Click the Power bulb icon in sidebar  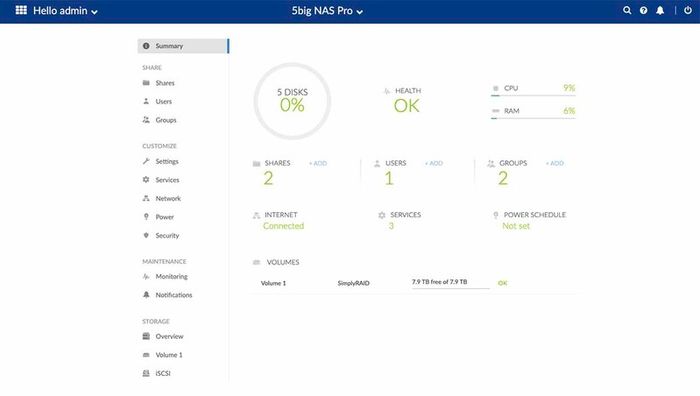click(x=146, y=217)
